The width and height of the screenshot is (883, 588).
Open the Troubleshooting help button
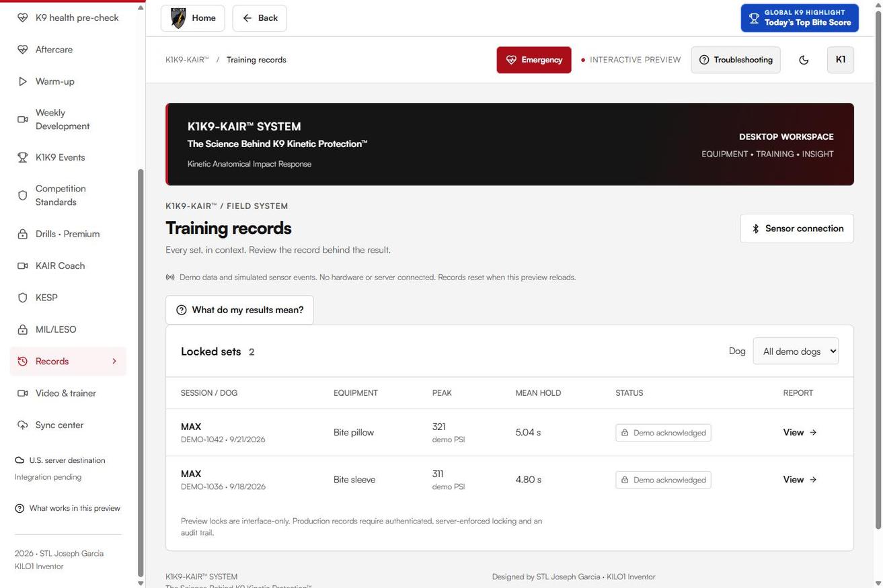[736, 60]
